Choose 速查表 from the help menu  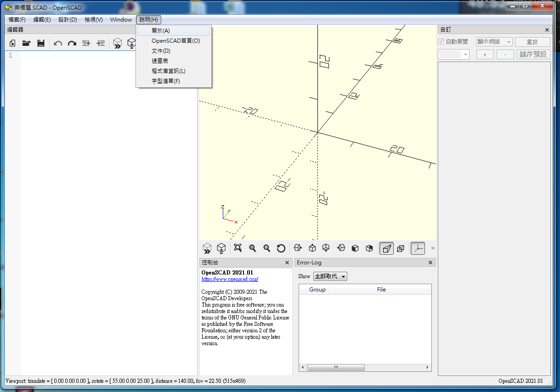coord(174,61)
